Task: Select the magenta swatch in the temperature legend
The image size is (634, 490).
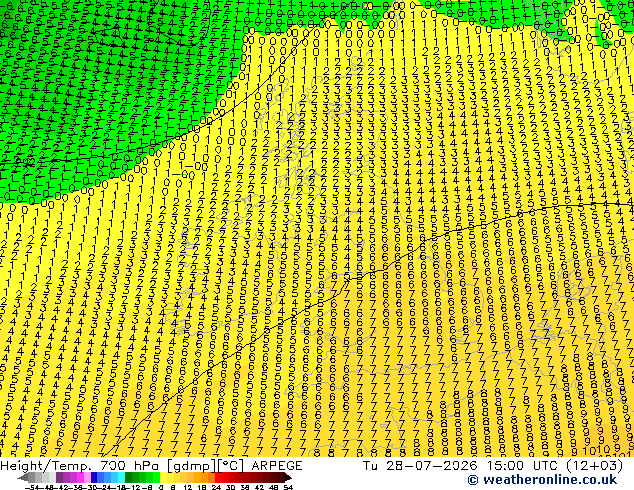Action: point(80,478)
